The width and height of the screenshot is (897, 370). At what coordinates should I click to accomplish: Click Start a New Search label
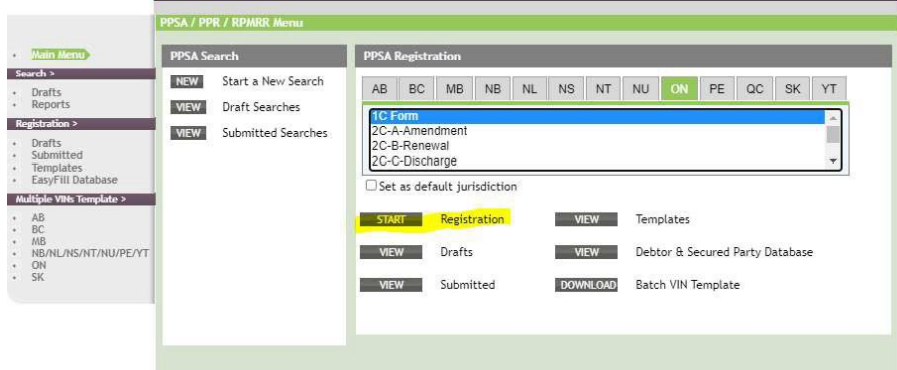click(273, 81)
